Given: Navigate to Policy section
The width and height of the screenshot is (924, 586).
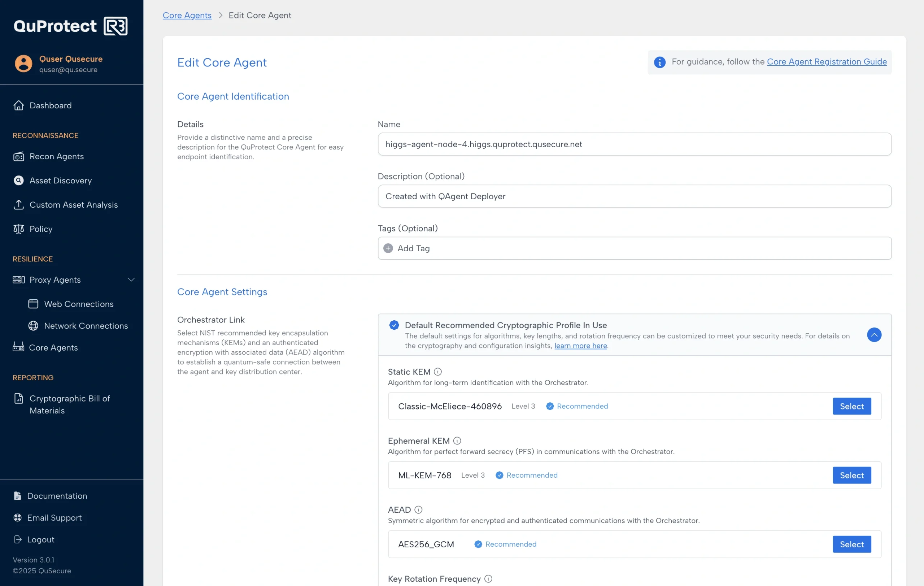Looking at the screenshot, I should click(x=41, y=229).
